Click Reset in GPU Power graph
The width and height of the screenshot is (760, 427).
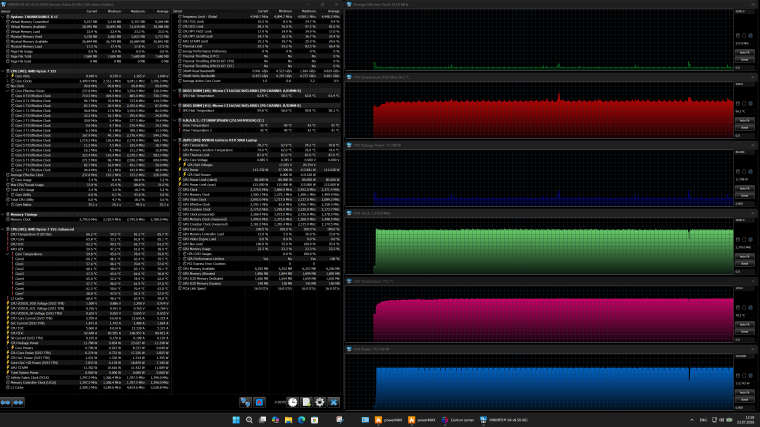point(744,399)
